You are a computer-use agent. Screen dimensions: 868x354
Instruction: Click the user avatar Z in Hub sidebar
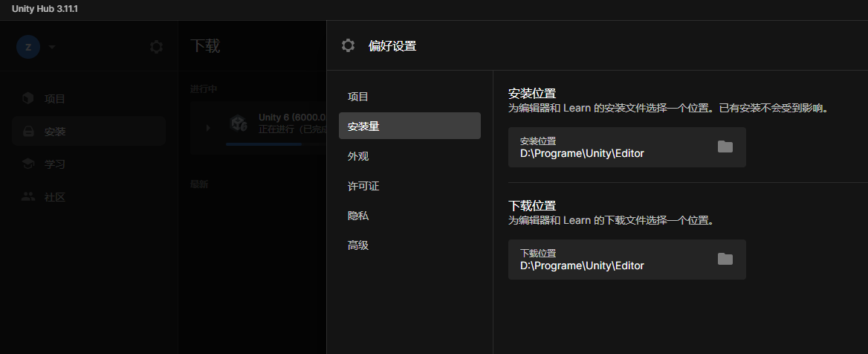(x=28, y=47)
